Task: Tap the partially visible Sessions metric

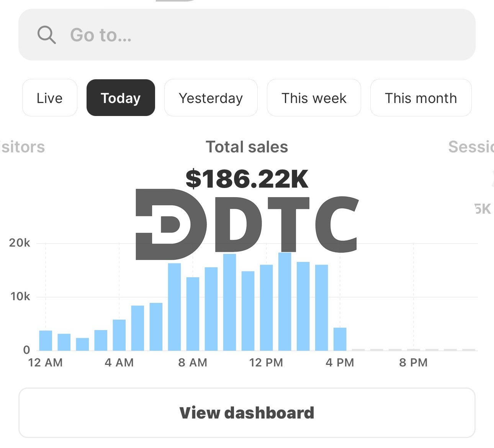Action: click(x=471, y=147)
